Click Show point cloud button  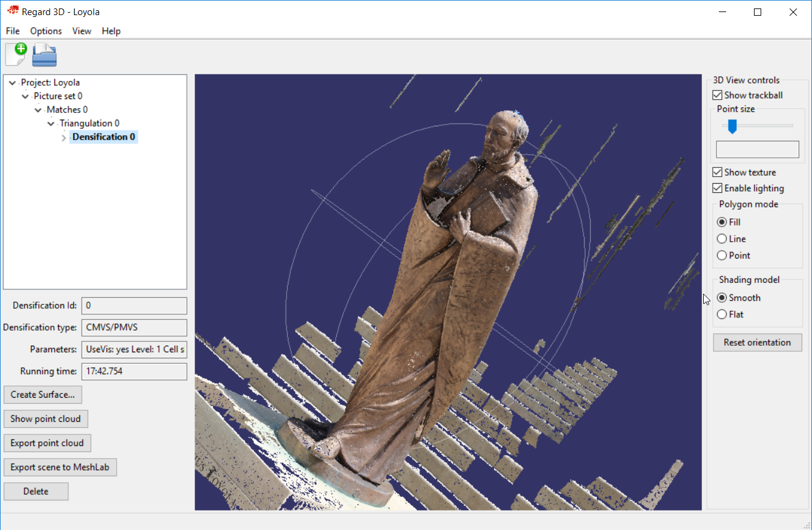pos(45,419)
